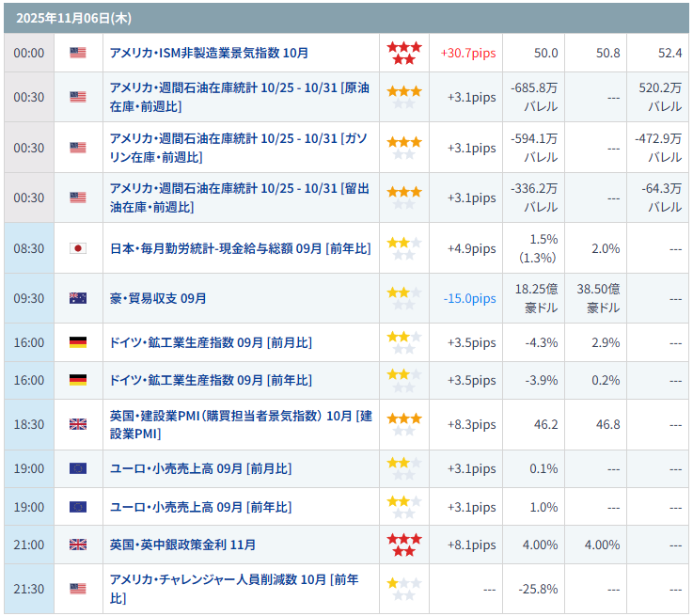
Task: Click the Japan flag in 08:30 row
Action: coord(78,248)
